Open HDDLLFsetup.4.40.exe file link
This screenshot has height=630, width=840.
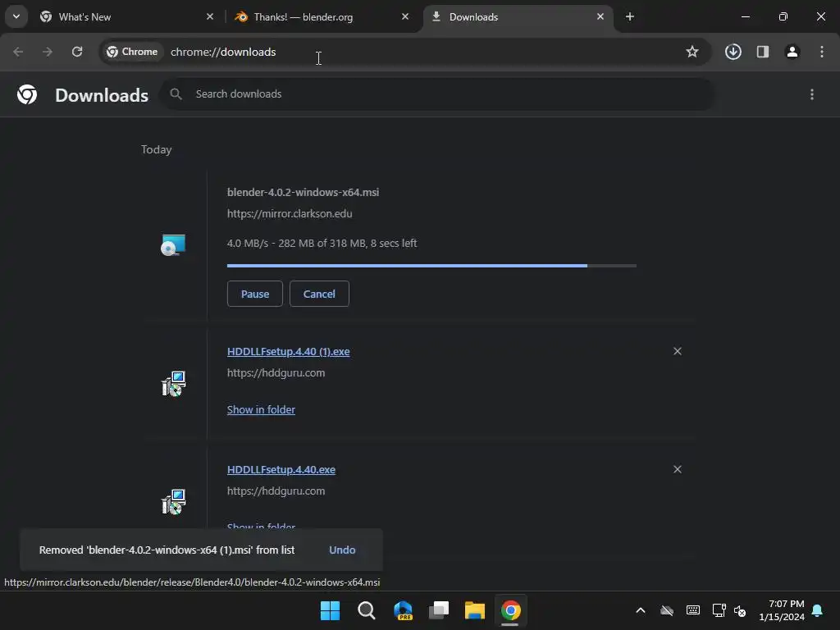coord(281,470)
